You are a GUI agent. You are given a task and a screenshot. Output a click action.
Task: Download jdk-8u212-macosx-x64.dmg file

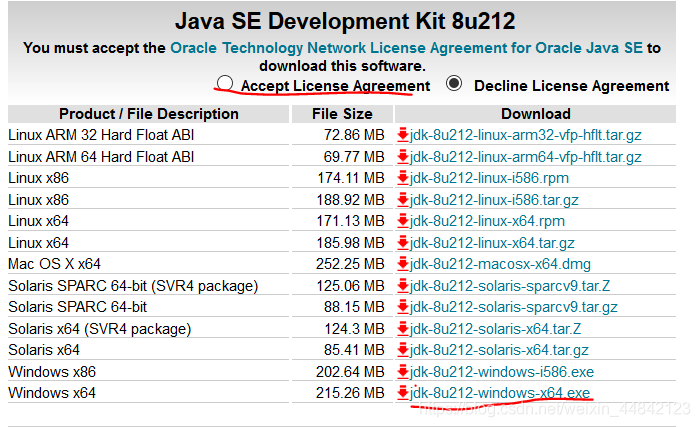[500, 264]
